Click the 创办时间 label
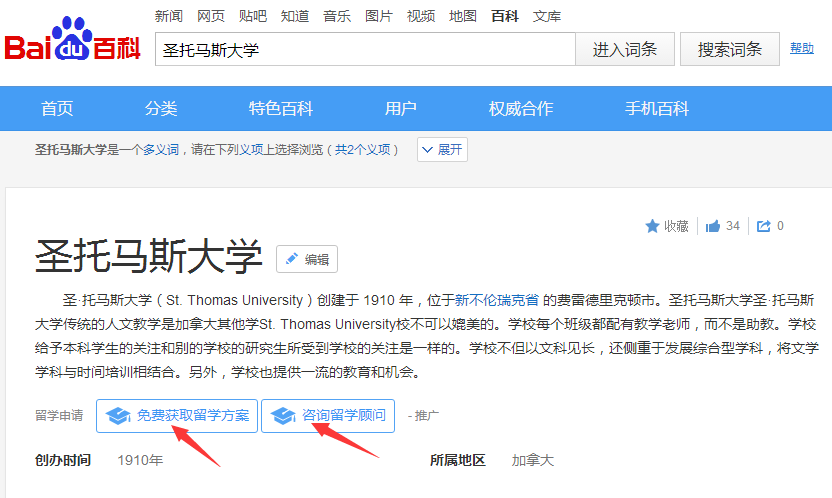The image size is (832, 498). point(63,460)
